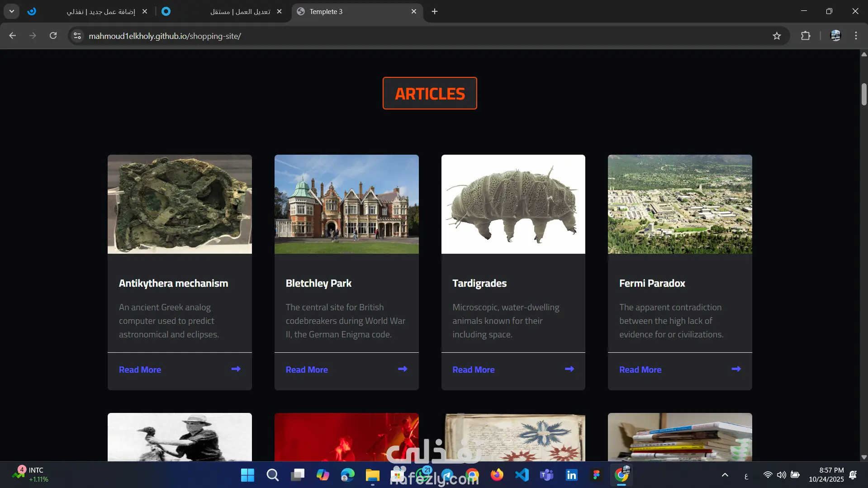Image resolution: width=868 pixels, height=488 pixels.
Task: Reload the current page
Action: (53, 36)
